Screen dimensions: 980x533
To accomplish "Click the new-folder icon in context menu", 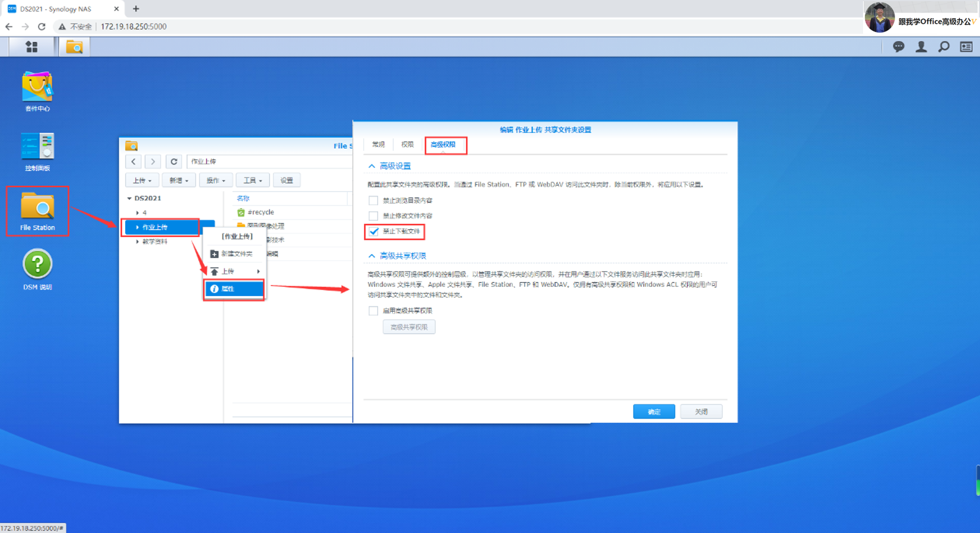I will (x=214, y=253).
